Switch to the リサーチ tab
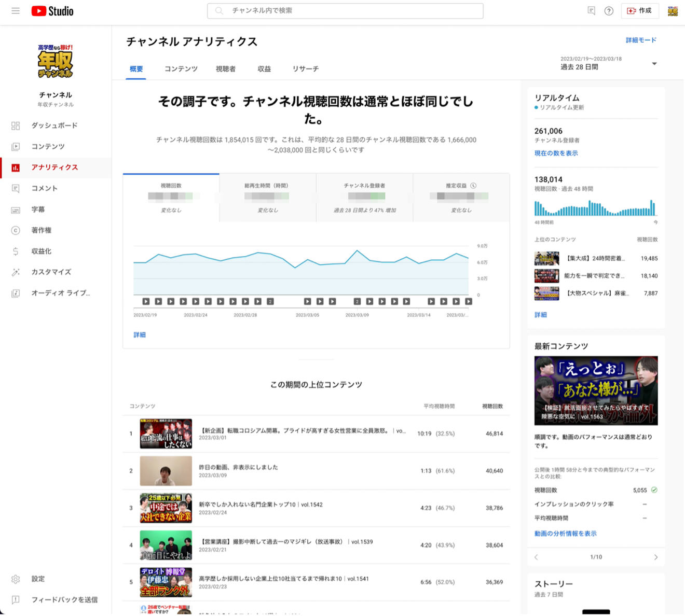 tap(305, 69)
